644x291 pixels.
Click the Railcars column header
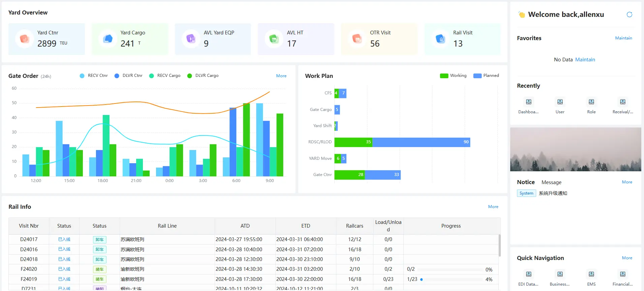coord(355,226)
